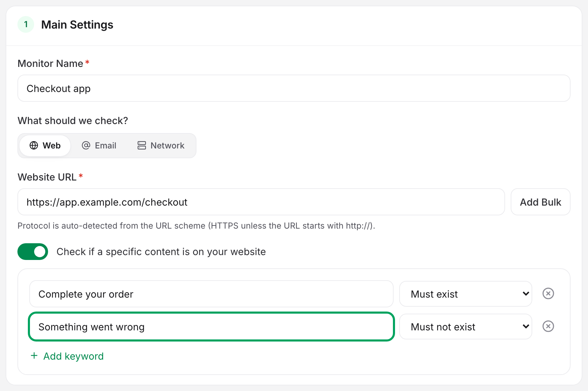Image resolution: width=588 pixels, height=391 pixels.
Task: Click the protocol auto-detected hint text
Action: tap(196, 226)
